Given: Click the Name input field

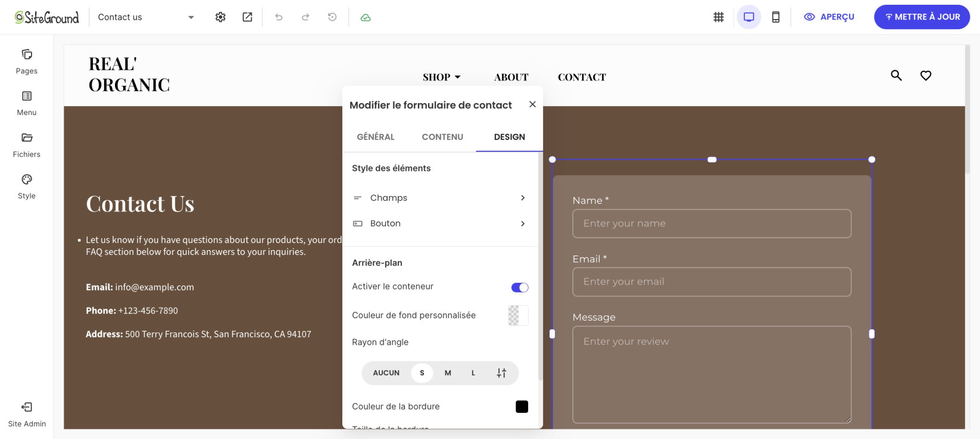Looking at the screenshot, I should coord(711,223).
